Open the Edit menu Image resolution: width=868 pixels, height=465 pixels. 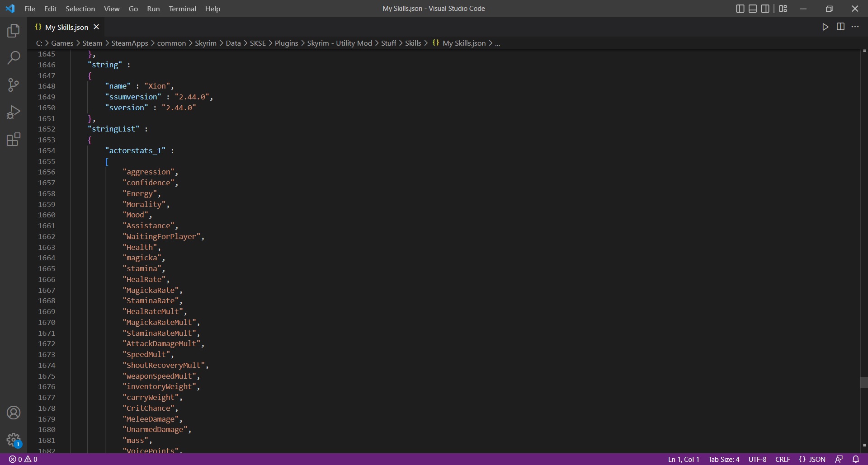50,9
